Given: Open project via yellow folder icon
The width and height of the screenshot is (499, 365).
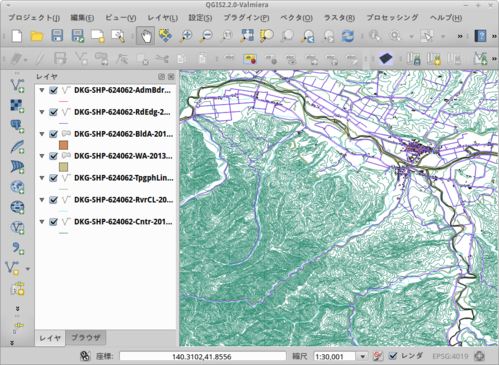Looking at the screenshot, I should [37, 36].
